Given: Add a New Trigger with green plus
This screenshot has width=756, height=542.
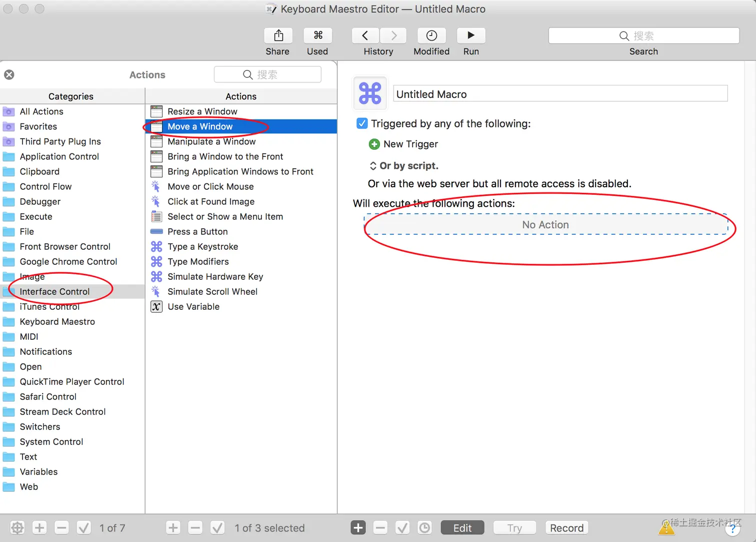Looking at the screenshot, I should 374,144.
